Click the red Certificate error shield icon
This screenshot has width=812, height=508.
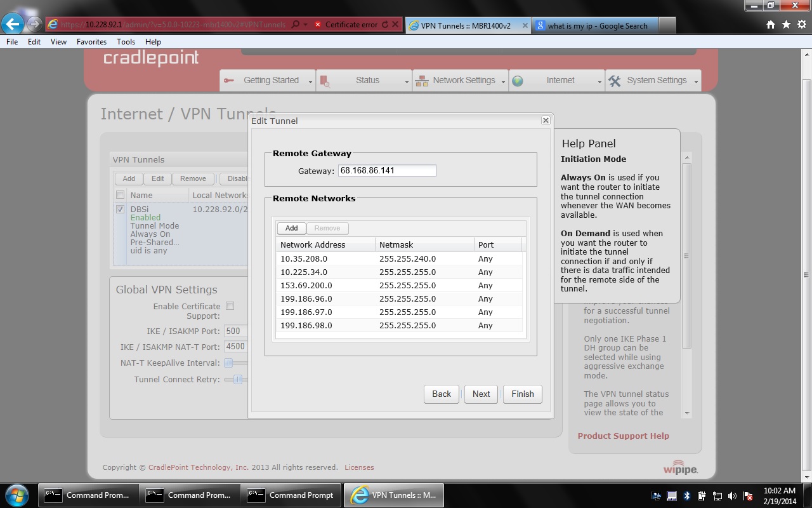click(x=318, y=25)
